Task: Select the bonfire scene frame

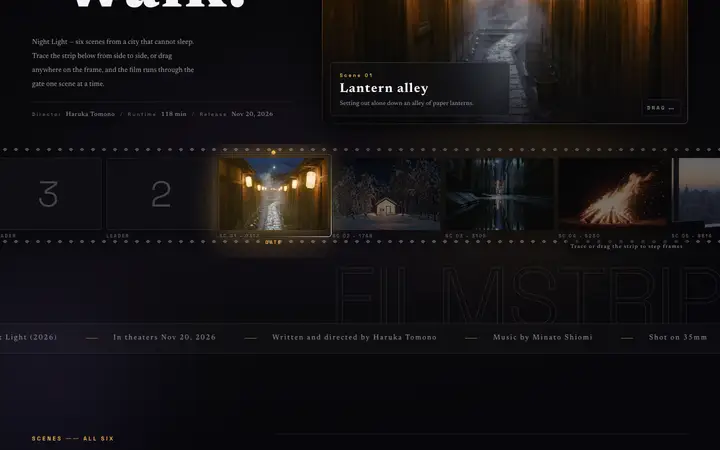Action: 613,194
